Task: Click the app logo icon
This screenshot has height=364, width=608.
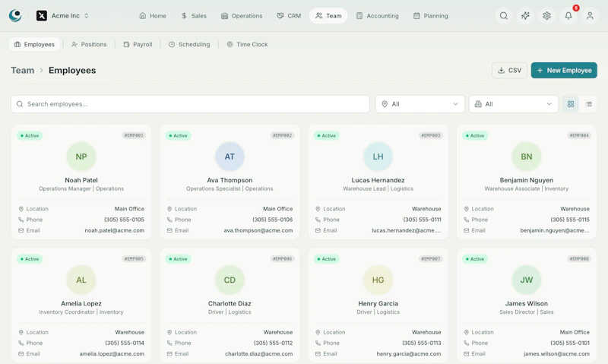Action: coord(15,15)
